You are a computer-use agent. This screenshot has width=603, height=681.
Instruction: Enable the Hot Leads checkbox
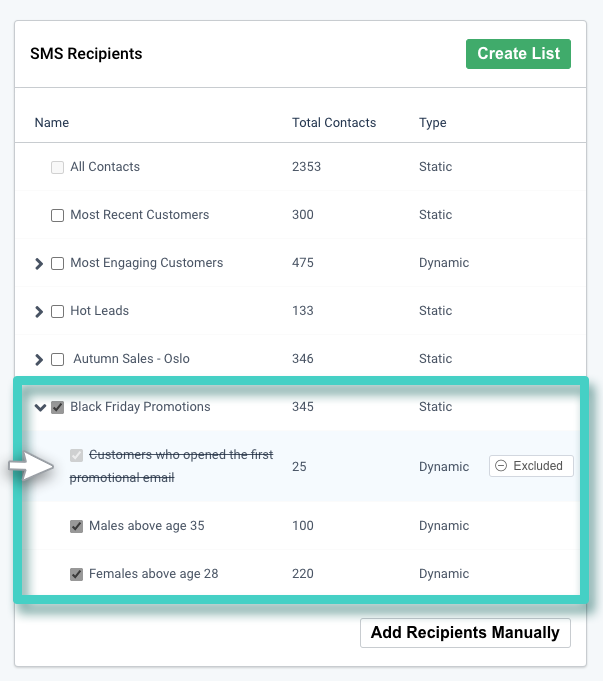pyautogui.click(x=58, y=311)
